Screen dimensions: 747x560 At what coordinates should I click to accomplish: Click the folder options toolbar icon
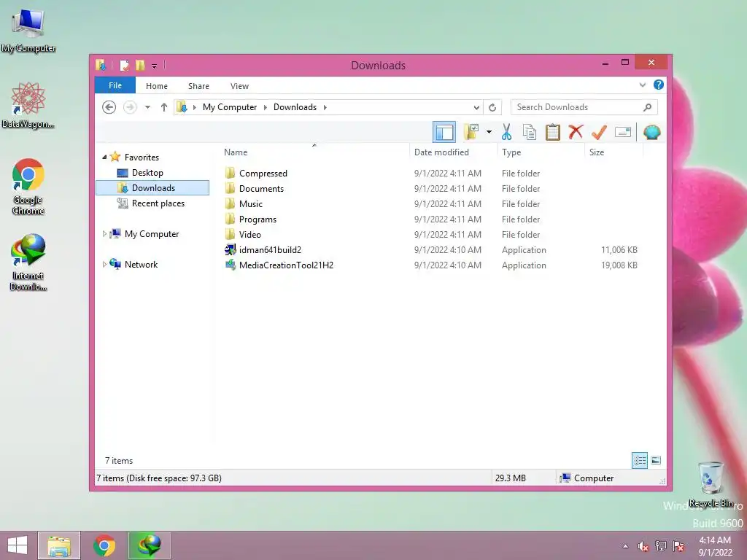click(471, 132)
